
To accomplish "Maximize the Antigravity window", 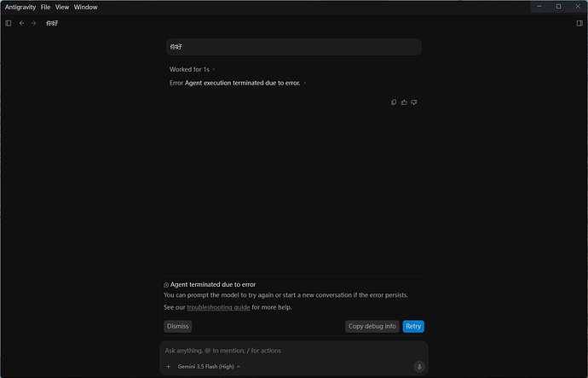I will tap(558, 6).
